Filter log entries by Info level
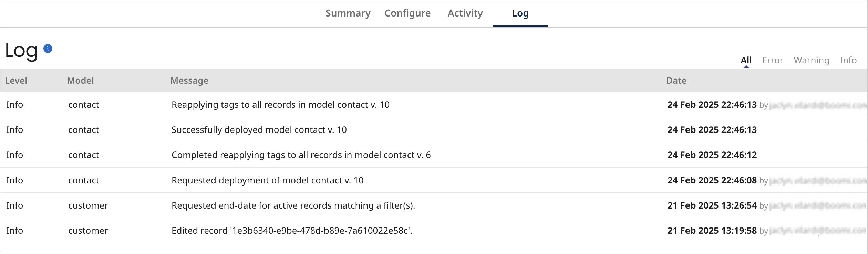This screenshot has height=254, width=868. tap(848, 60)
